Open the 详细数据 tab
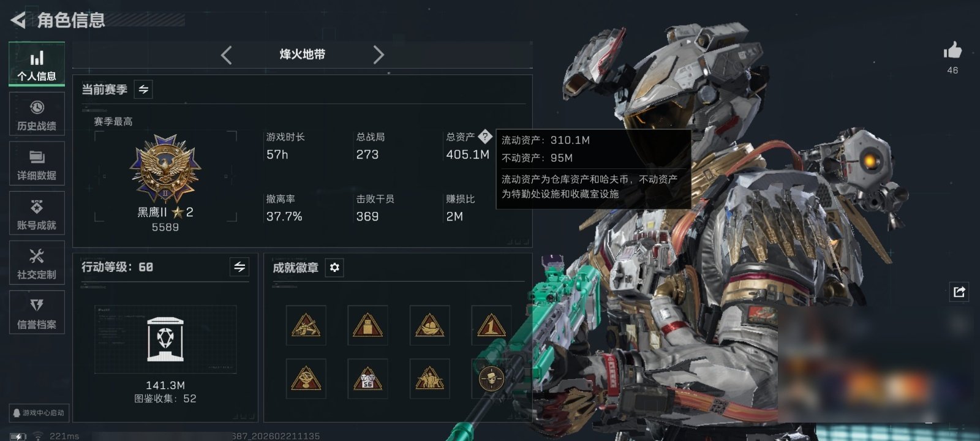This screenshot has height=441, width=980. pyautogui.click(x=37, y=164)
